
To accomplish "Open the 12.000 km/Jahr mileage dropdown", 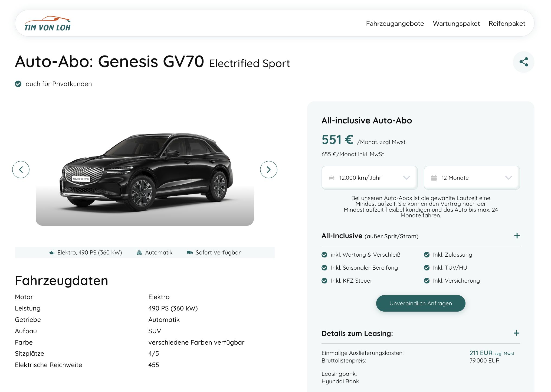I will pos(369,178).
